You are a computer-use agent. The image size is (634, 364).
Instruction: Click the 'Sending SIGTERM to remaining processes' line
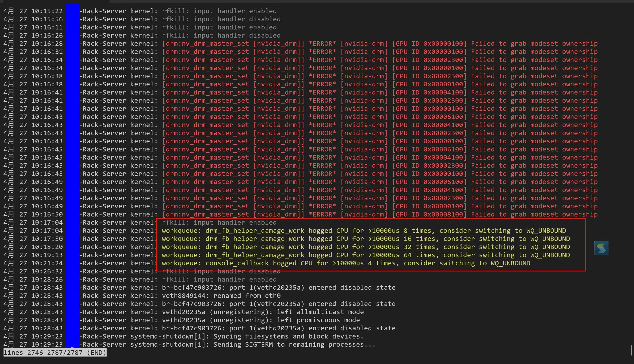(294, 344)
